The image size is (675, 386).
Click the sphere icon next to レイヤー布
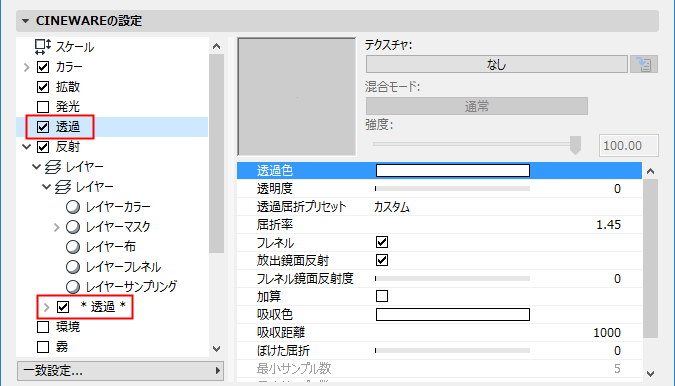[73, 247]
